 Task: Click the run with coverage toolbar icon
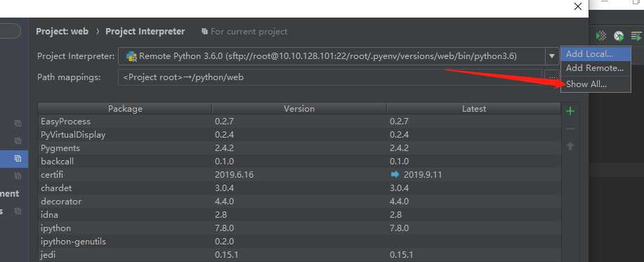pos(601,36)
